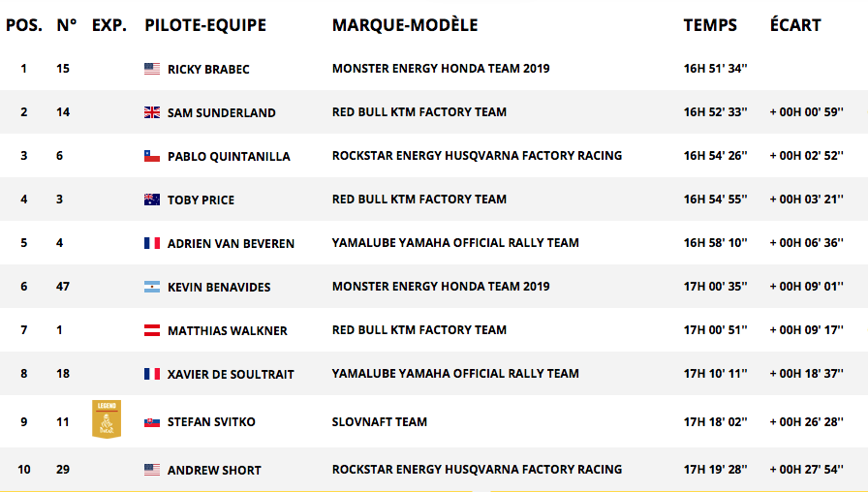
Task: Select Kevin Benavides row name
Action: click(219, 287)
